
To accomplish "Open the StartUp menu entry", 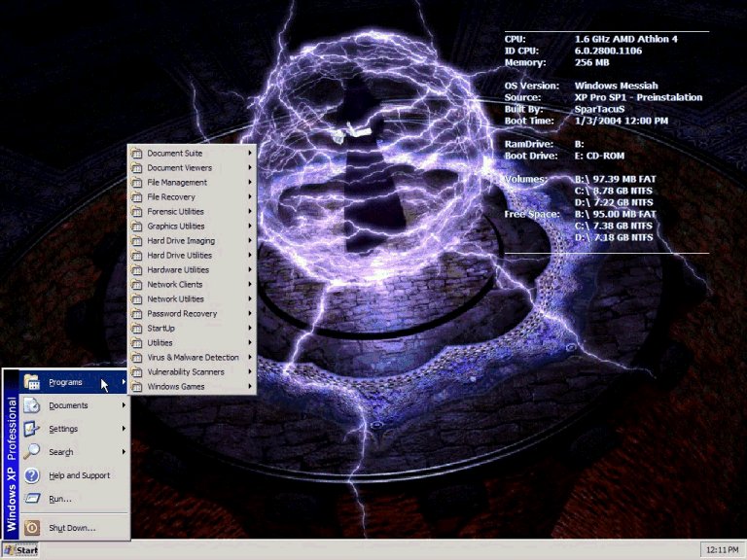I will (193, 329).
